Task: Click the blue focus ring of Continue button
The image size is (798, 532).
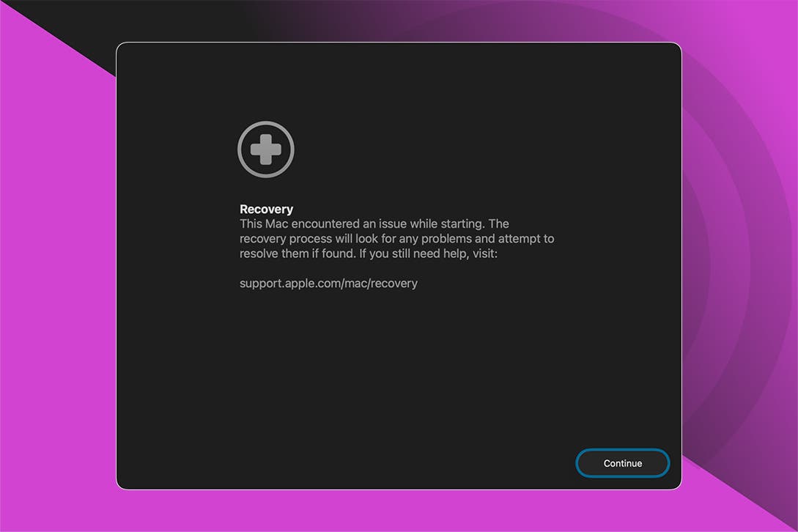Action: tap(622, 451)
